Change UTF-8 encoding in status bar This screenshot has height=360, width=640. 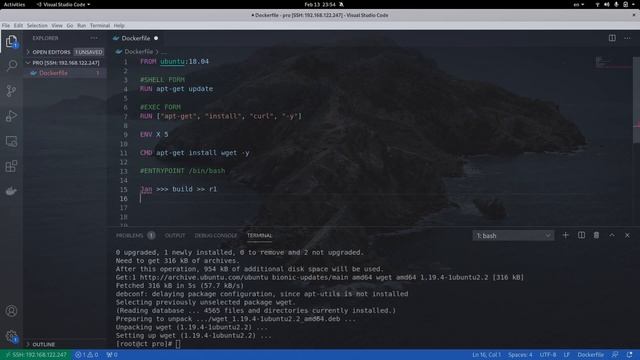pyautogui.click(x=548, y=355)
